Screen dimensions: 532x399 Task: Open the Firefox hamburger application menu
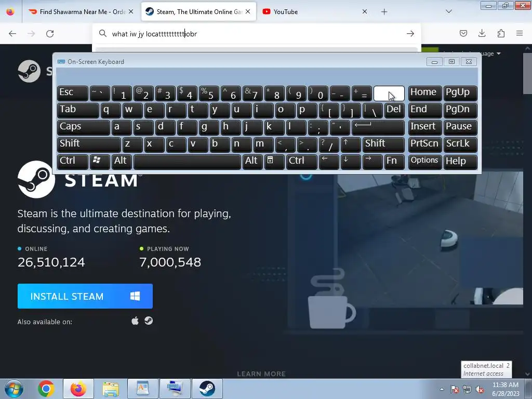tap(520, 33)
